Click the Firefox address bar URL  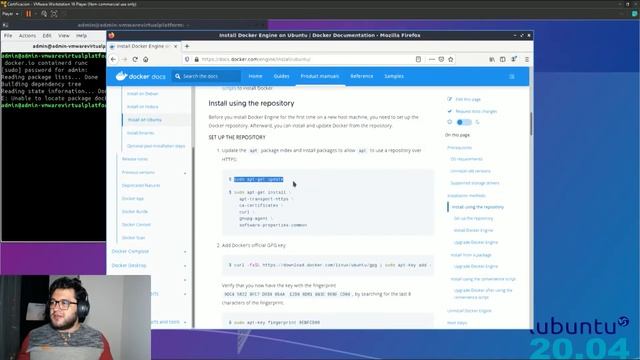tap(256, 59)
